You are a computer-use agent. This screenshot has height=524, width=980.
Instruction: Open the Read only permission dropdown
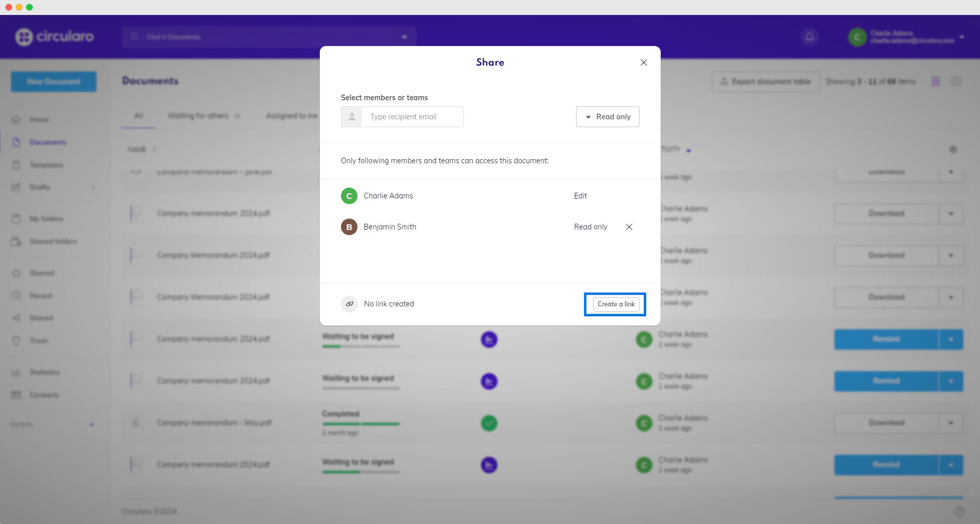[608, 117]
